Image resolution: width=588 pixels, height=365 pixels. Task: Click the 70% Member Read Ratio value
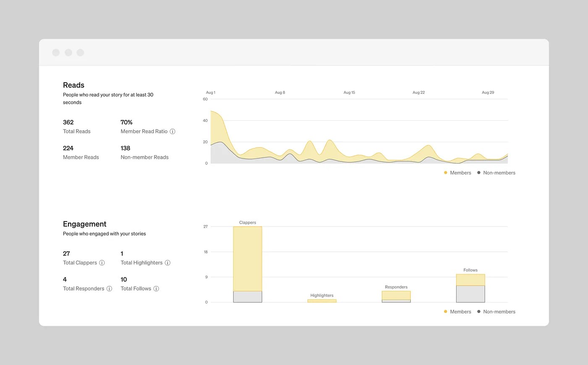[x=126, y=122]
